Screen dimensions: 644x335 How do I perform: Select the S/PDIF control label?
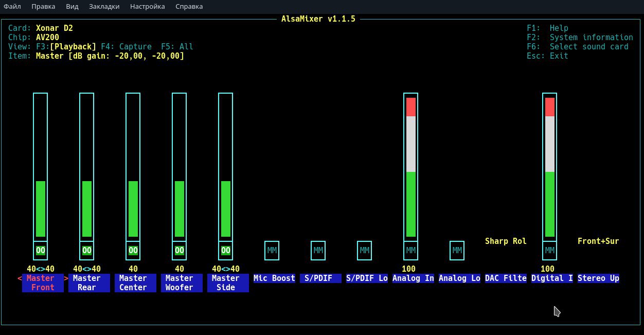coord(320,278)
